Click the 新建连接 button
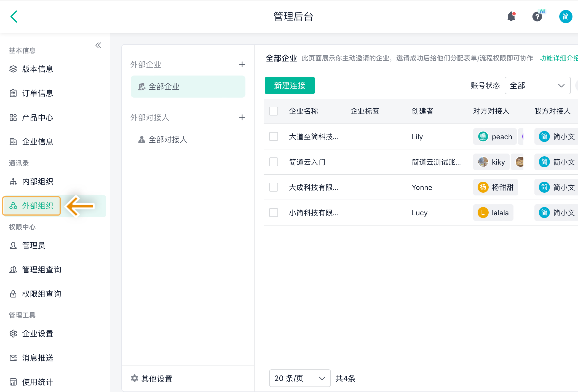Viewport: 578px width, 392px height. point(290,85)
